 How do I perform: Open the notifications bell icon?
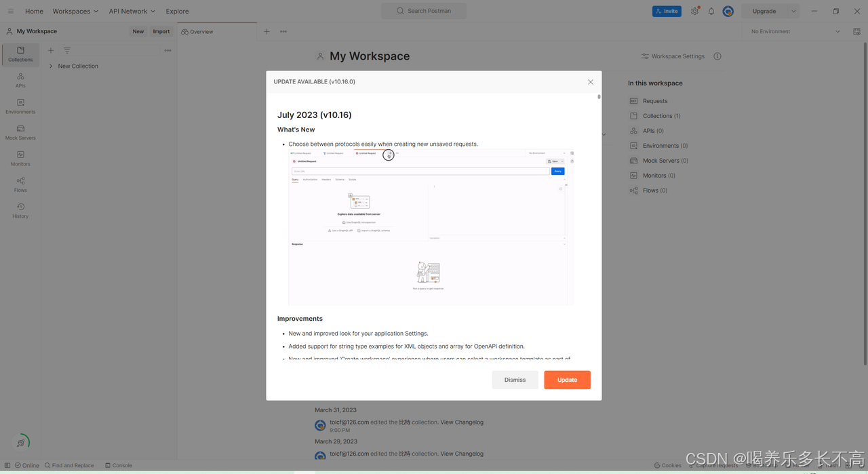[x=711, y=12]
